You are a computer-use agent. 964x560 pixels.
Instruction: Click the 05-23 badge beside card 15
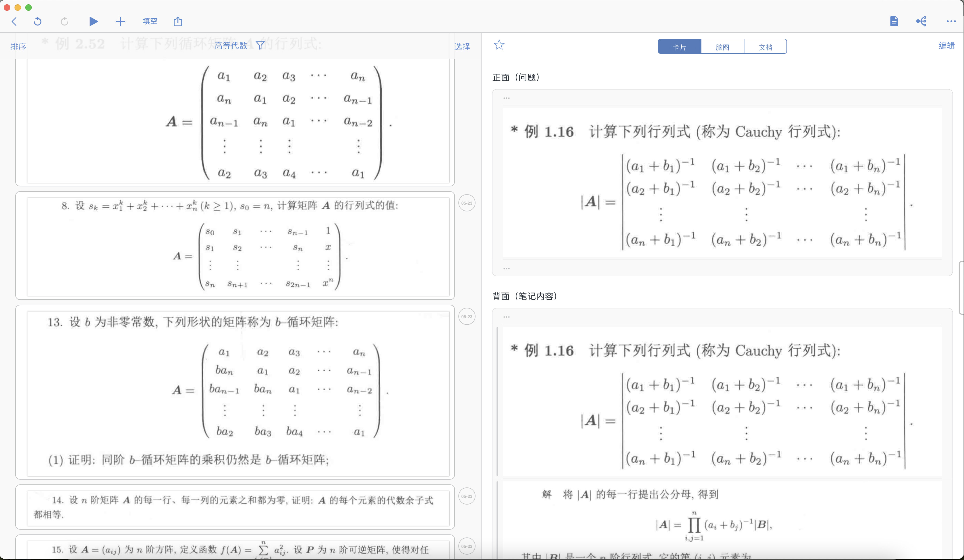click(x=467, y=547)
